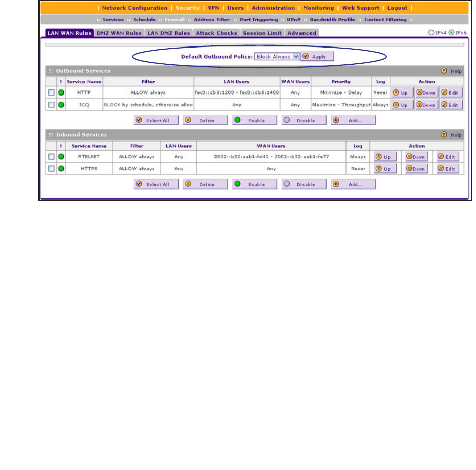Screen dimensions: 476x470
Task: Go to the UPnP submenu
Action: click(293, 20)
